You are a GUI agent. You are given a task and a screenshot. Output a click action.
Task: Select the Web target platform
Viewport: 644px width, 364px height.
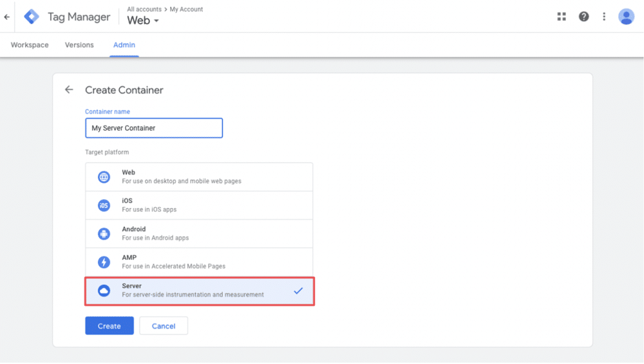pyautogui.click(x=199, y=177)
